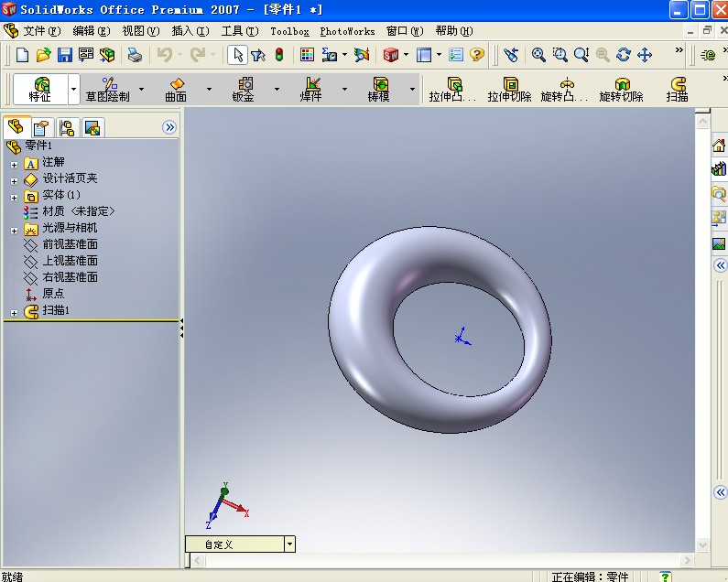
Task: Open the options checklist icon
Action: 456,55
